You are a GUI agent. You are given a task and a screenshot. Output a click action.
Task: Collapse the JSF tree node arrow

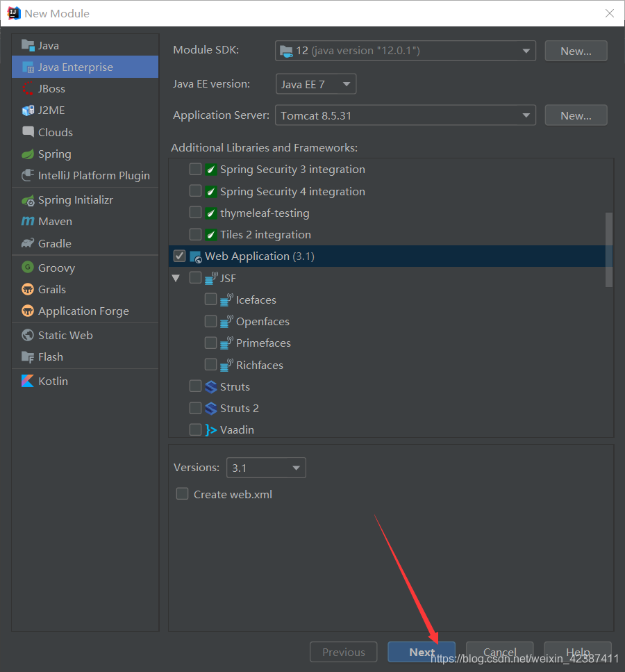point(176,278)
